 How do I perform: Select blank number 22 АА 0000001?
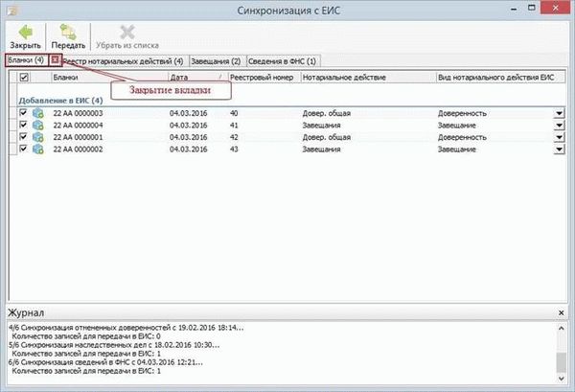click(x=79, y=137)
